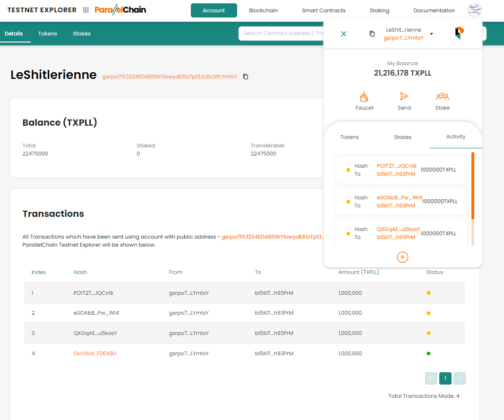
Task: Close the wallet popup with X icon
Action: click(x=343, y=34)
